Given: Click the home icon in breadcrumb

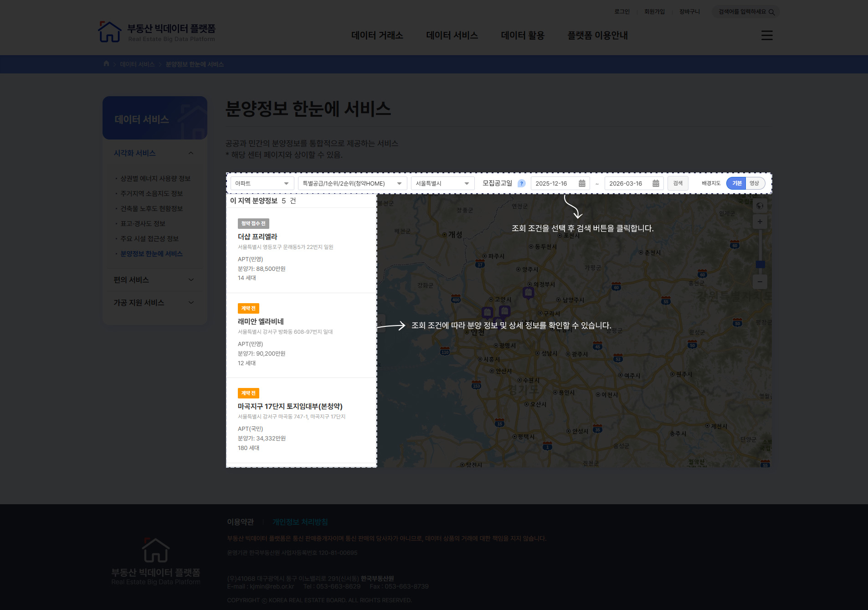Looking at the screenshot, I should pos(106,64).
